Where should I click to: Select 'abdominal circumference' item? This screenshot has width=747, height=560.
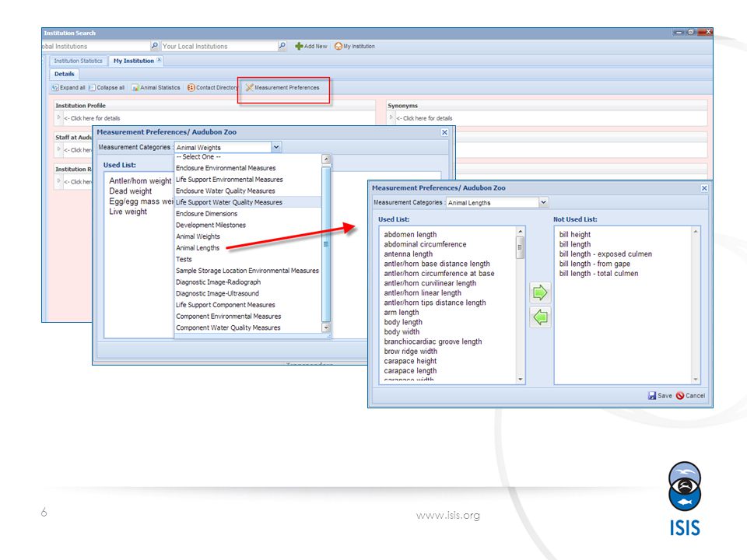point(425,244)
